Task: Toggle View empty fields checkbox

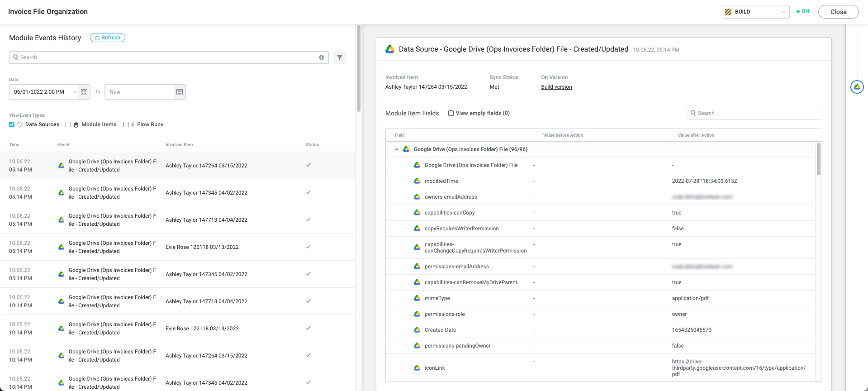Action: click(451, 113)
